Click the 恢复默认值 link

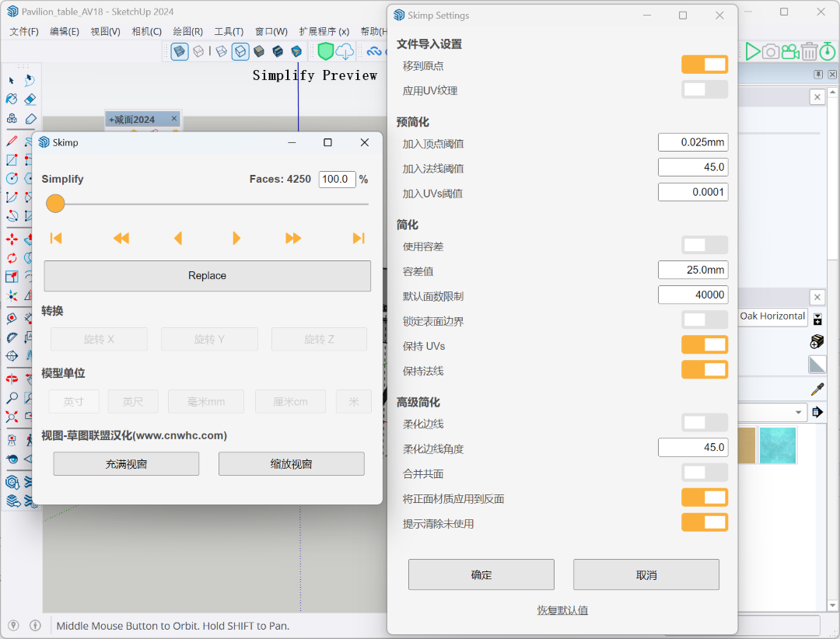click(x=562, y=610)
